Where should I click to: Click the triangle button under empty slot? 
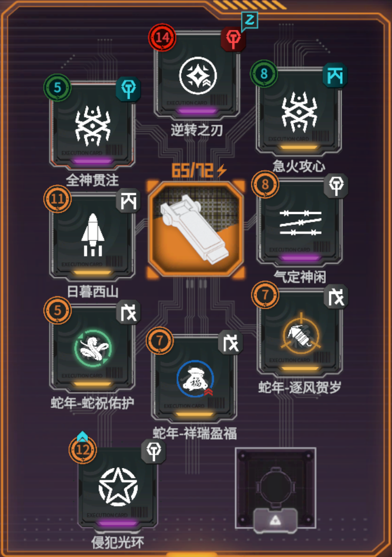tap(275, 521)
